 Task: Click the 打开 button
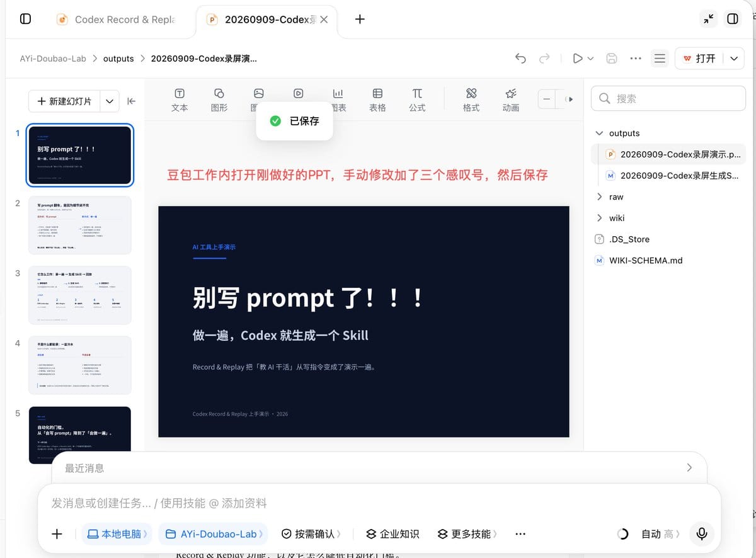click(699, 59)
